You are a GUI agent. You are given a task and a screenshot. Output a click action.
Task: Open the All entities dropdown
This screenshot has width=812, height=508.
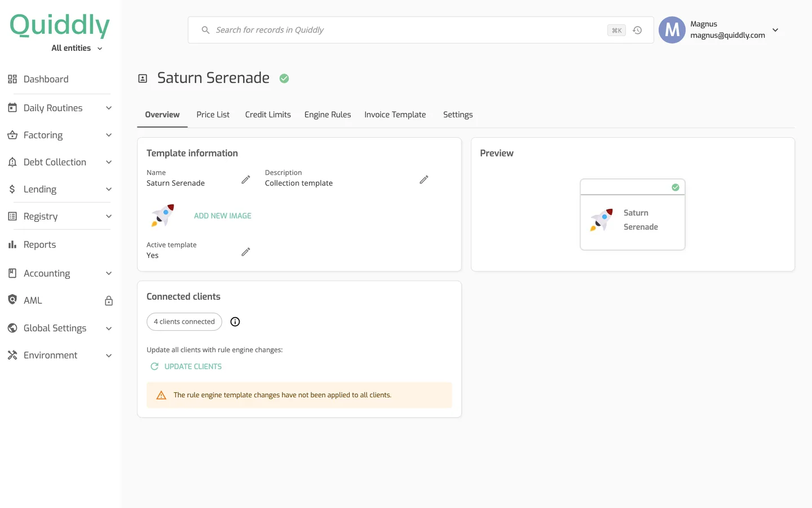tap(77, 48)
